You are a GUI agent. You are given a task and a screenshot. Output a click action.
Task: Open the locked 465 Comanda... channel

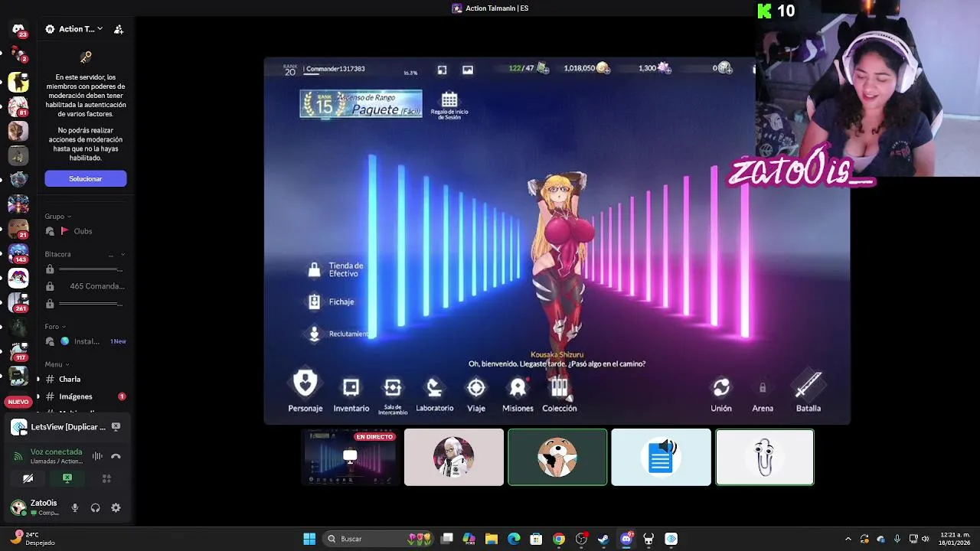84,286
